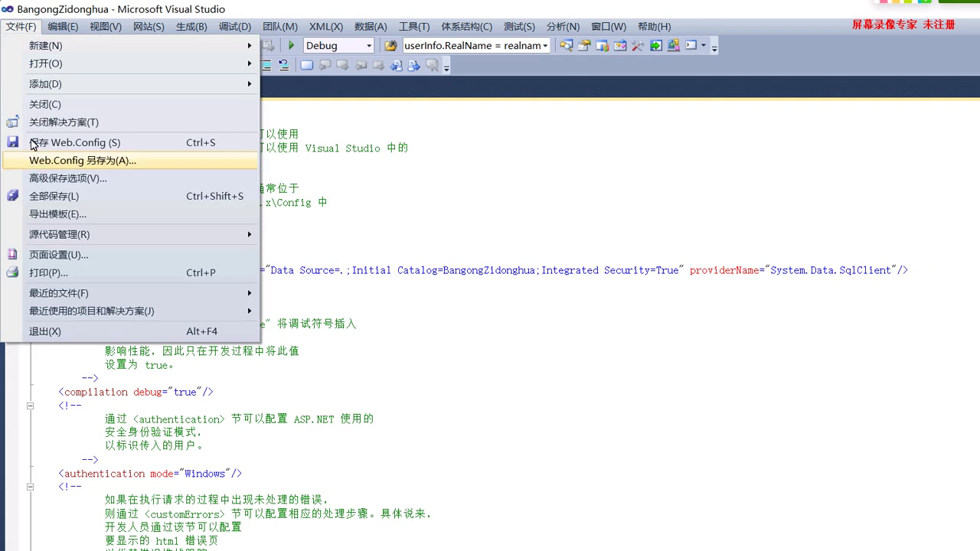Expand the 新建(N) submenu
980x551 pixels.
[x=130, y=45]
